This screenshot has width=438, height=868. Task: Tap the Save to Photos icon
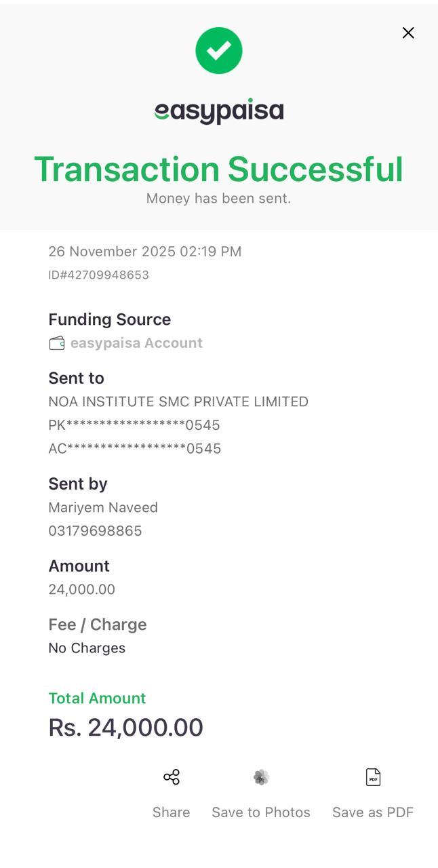click(x=261, y=777)
